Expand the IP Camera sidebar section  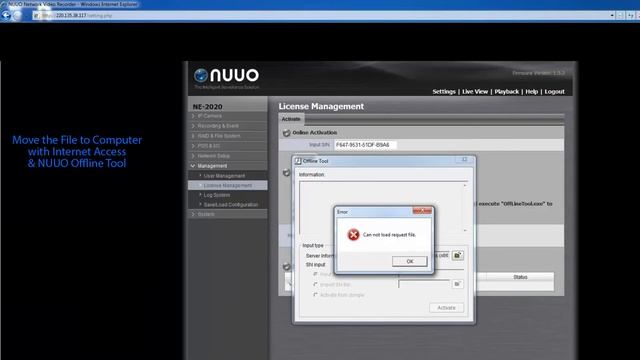tap(227, 116)
